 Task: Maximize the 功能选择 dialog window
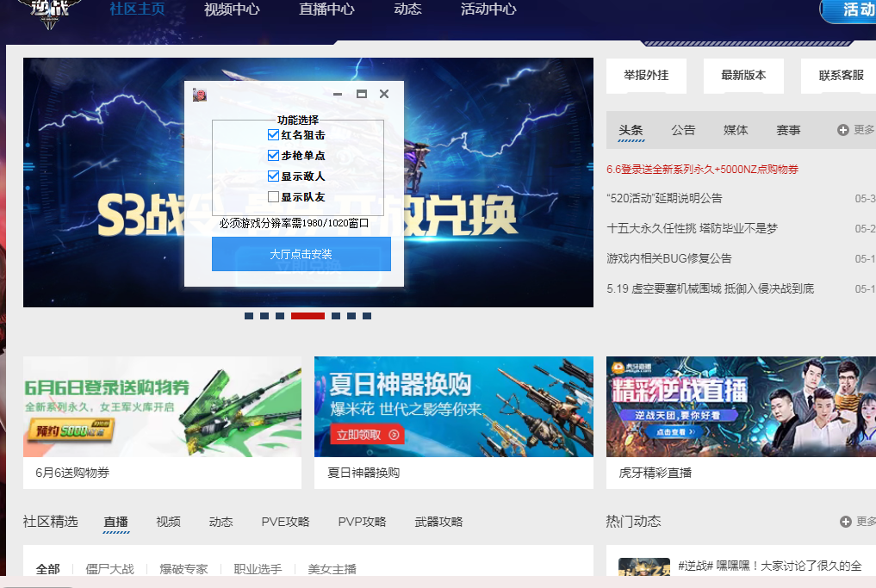pyautogui.click(x=362, y=94)
